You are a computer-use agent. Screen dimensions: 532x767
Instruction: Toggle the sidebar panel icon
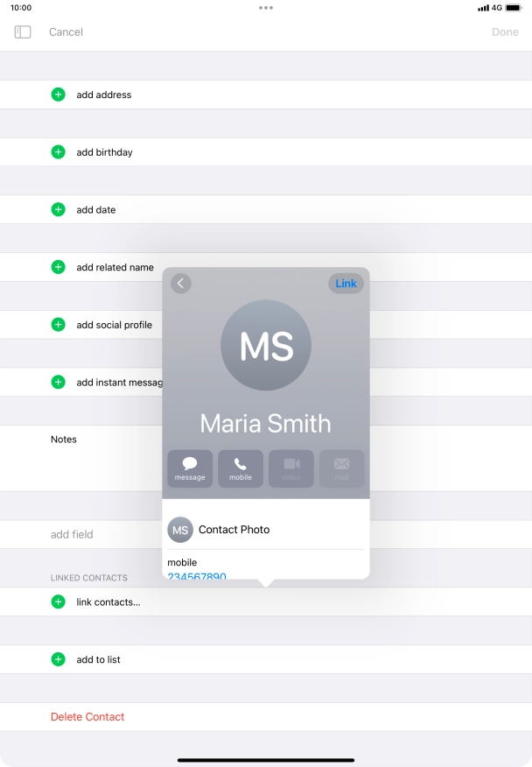coord(23,32)
